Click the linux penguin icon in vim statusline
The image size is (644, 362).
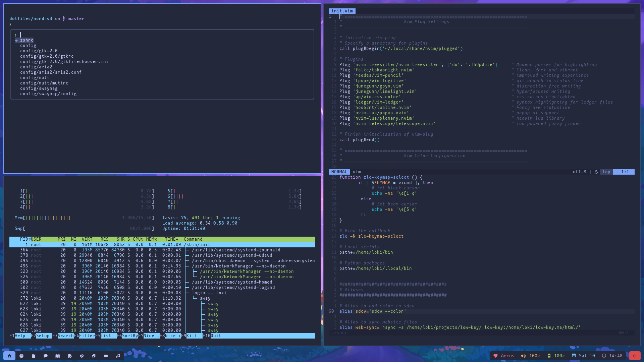(x=596, y=172)
